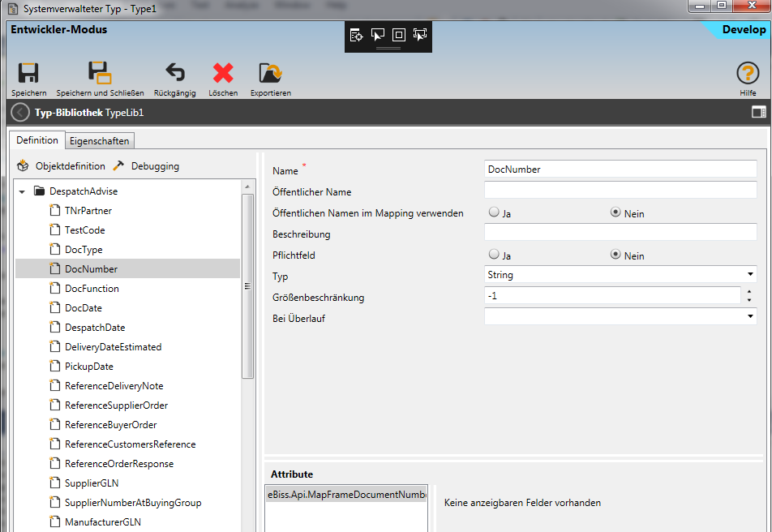The height and width of the screenshot is (532, 772).
Task: Click the window title document icon
Action: click(13, 9)
